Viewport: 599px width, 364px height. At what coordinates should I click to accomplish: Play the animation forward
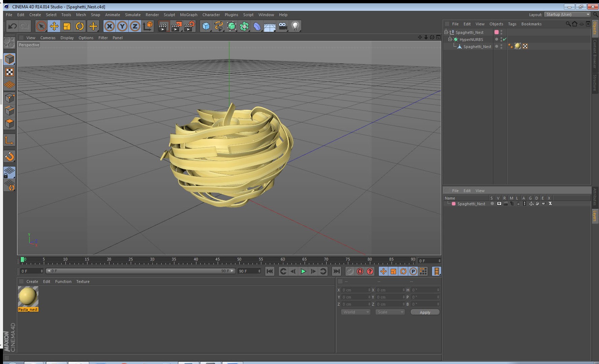(x=303, y=271)
